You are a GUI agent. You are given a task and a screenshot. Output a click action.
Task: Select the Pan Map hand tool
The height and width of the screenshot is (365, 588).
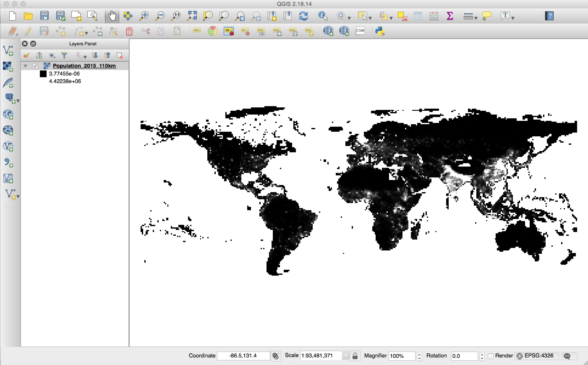(112, 16)
